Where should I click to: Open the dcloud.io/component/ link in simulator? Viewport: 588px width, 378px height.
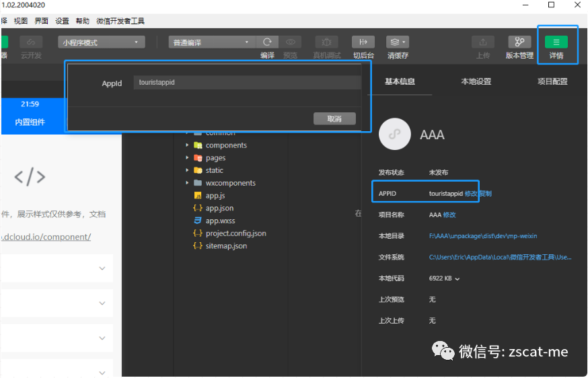click(x=46, y=237)
